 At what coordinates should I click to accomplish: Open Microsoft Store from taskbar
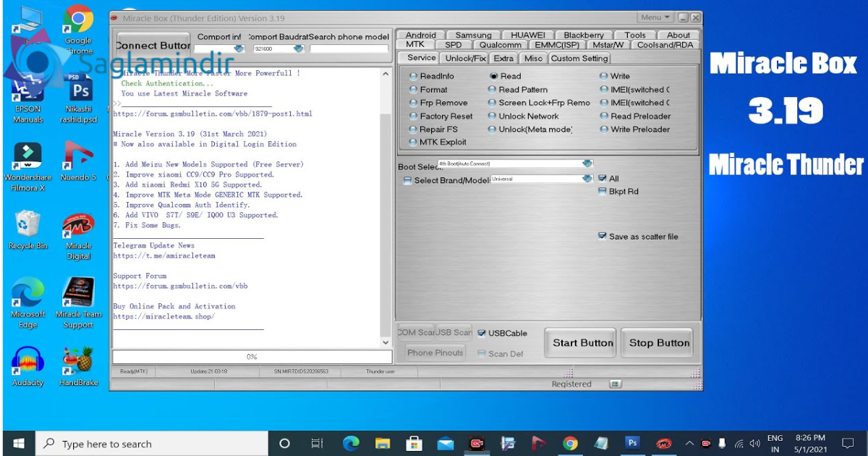pos(414,443)
